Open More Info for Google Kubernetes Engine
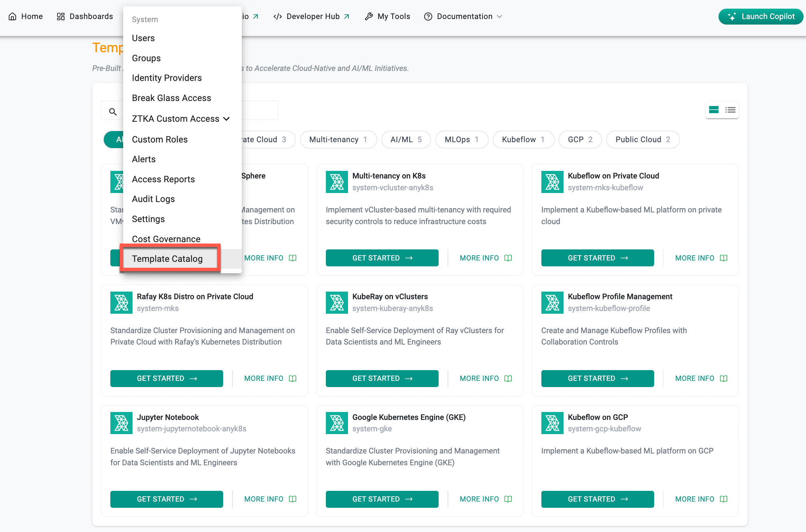 coord(486,499)
